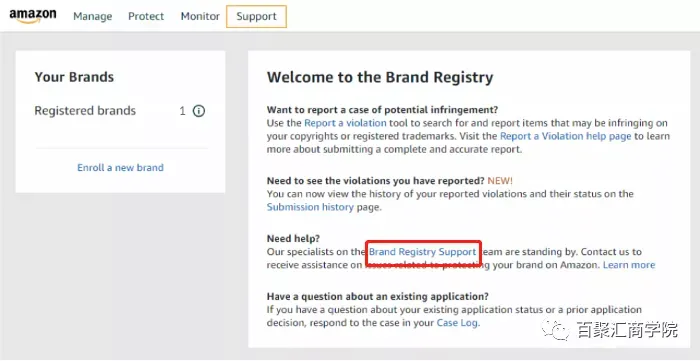The width and height of the screenshot is (700, 361).
Task: Click the Amazon logo
Action: [x=33, y=17]
